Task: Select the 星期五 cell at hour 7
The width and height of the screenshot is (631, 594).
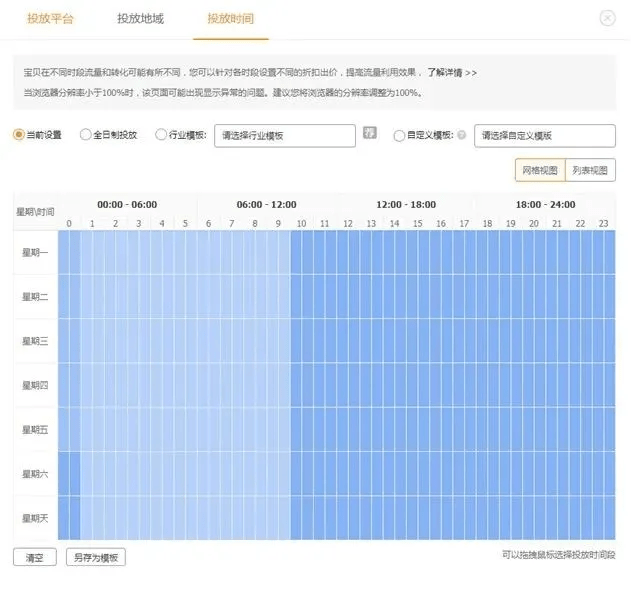Action: click(232, 429)
